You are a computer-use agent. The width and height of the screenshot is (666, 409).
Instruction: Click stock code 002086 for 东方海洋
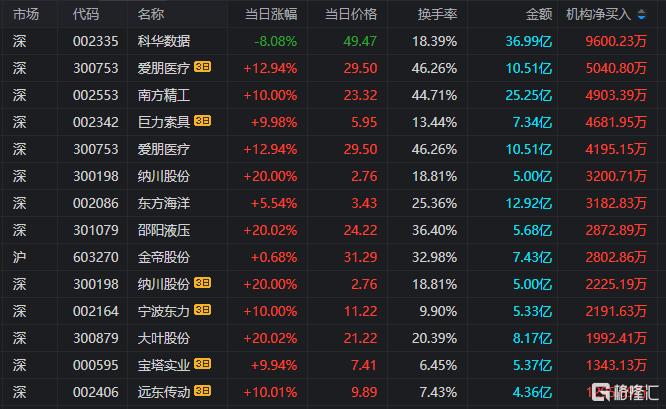(x=96, y=203)
